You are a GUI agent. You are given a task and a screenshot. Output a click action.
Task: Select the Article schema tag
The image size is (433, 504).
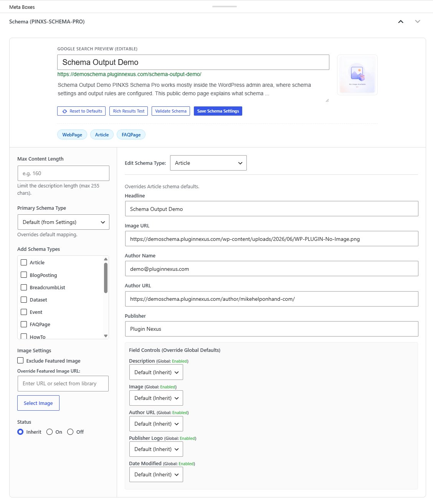(x=102, y=135)
